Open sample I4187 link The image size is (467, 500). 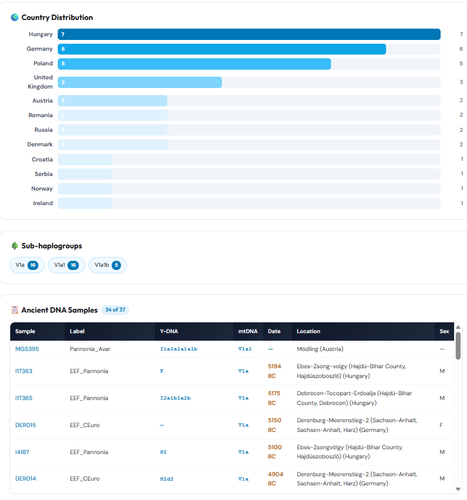22,452
